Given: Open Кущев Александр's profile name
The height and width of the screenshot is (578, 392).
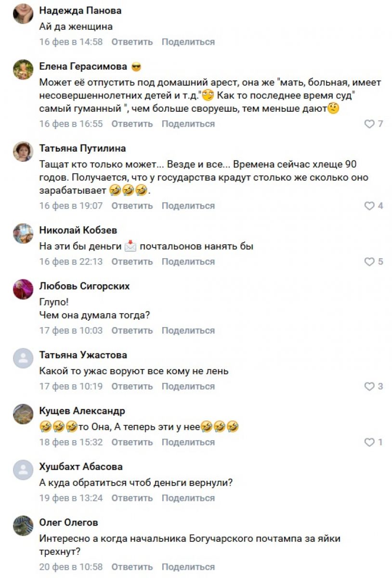Looking at the screenshot, I should pos(82,411).
